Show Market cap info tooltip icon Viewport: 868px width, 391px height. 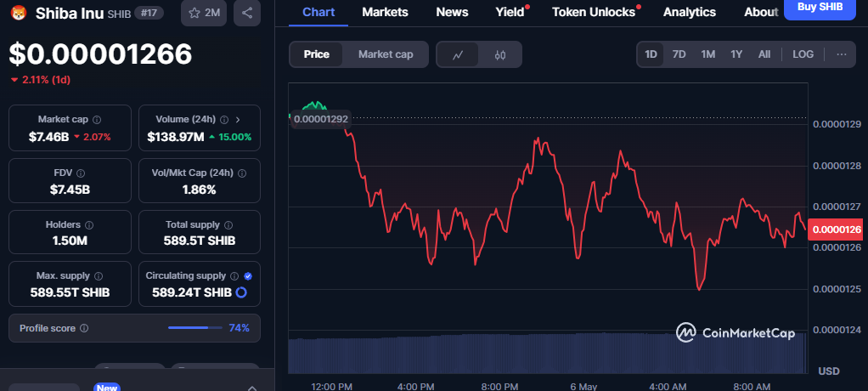[97, 120]
